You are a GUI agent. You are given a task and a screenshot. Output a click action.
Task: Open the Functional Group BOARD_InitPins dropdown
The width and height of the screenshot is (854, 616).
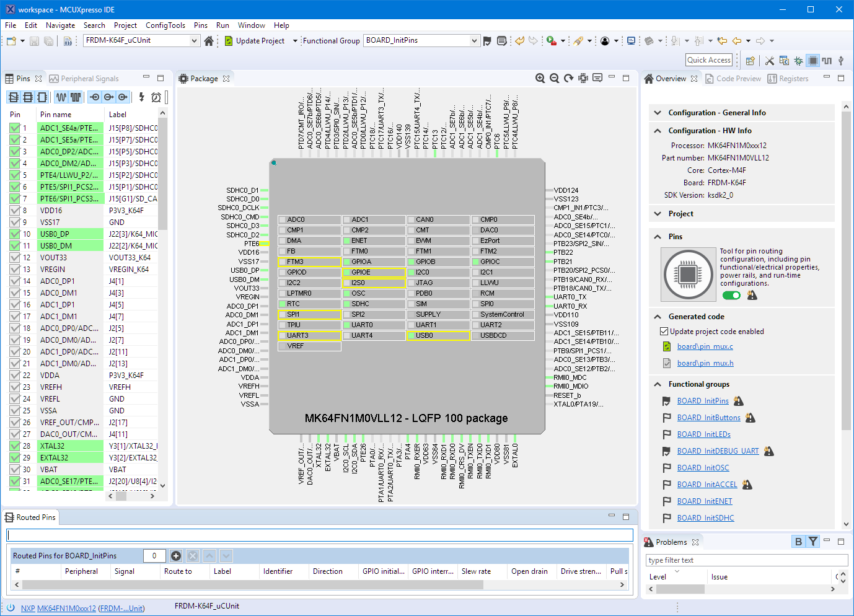(x=474, y=41)
